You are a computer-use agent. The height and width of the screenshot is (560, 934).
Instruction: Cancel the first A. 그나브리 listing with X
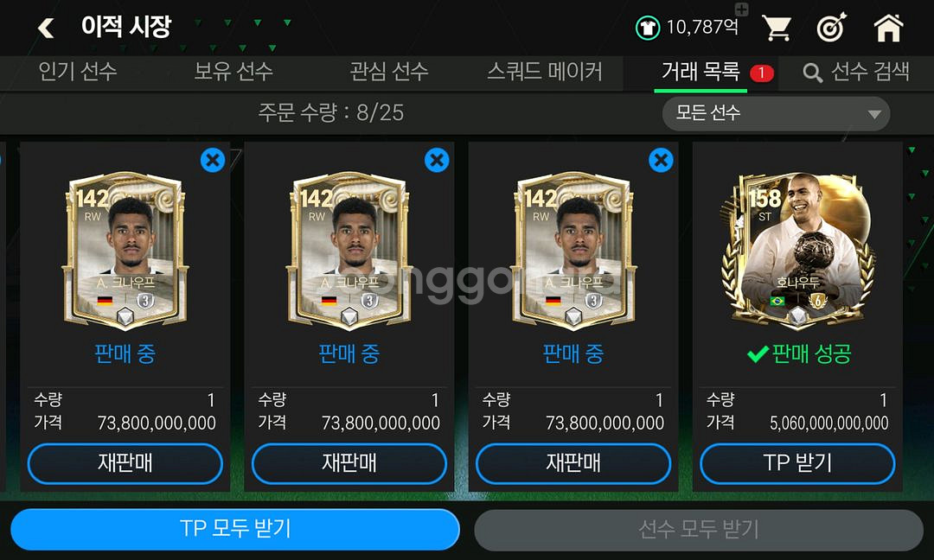click(213, 160)
